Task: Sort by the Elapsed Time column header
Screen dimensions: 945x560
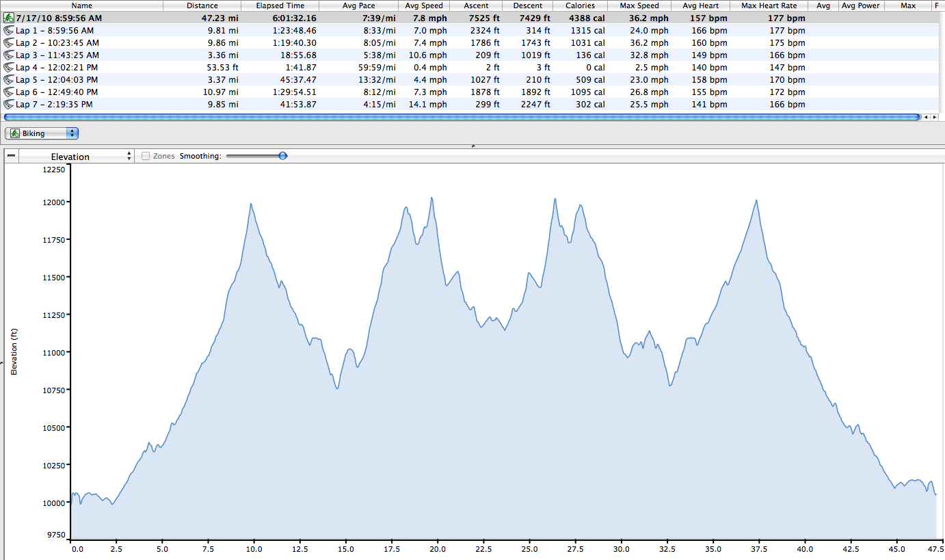Action: tap(280, 5)
